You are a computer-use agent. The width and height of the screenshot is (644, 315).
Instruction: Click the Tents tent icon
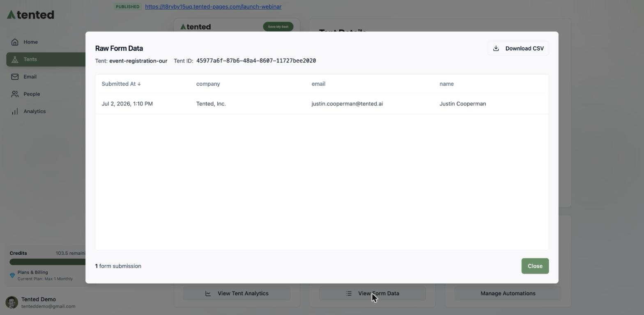click(x=15, y=59)
